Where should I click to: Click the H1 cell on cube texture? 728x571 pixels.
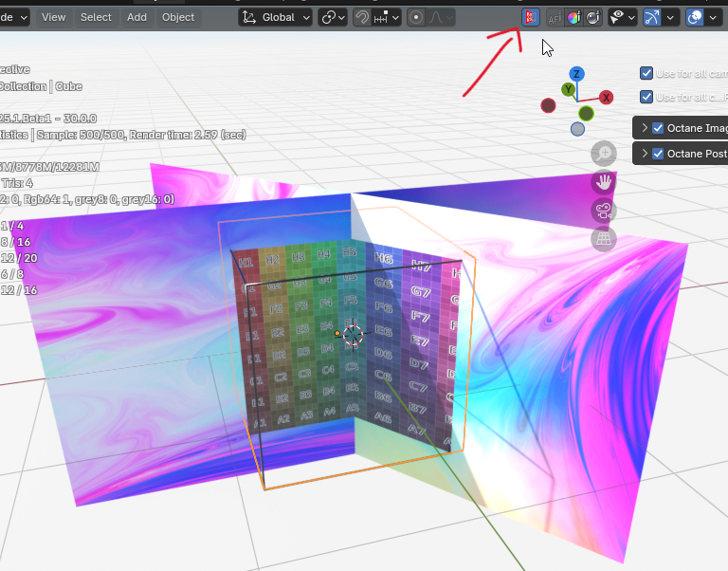tap(246, 263)
